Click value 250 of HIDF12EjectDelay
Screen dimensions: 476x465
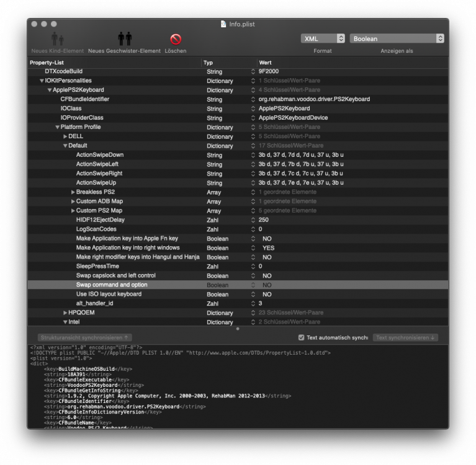[264, 220]
